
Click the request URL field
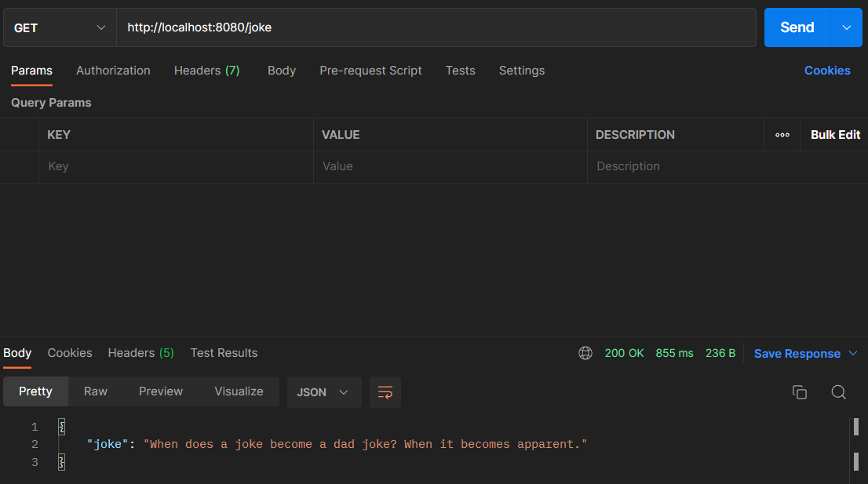coord(436,27)
